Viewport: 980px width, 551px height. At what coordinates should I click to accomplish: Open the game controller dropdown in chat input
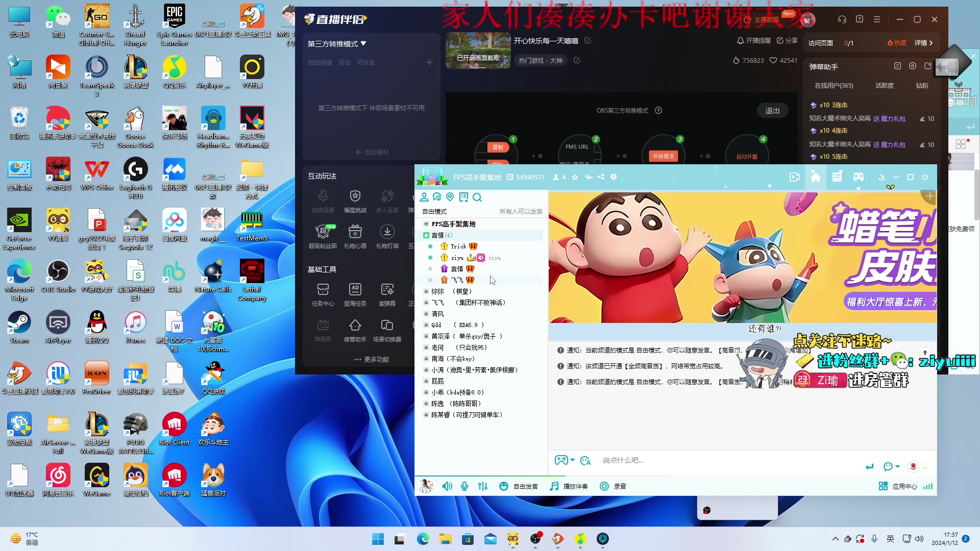click(565, 460)
